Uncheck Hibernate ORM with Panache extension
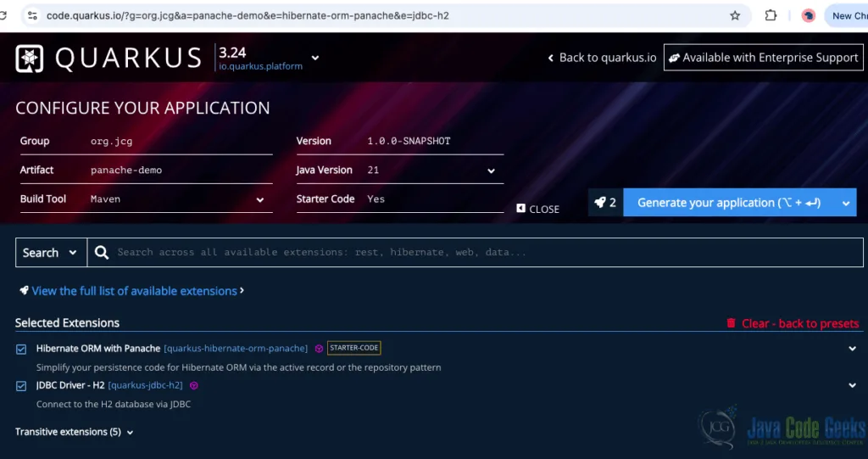This screenshot has width=868, height=459. coord(21,350)
